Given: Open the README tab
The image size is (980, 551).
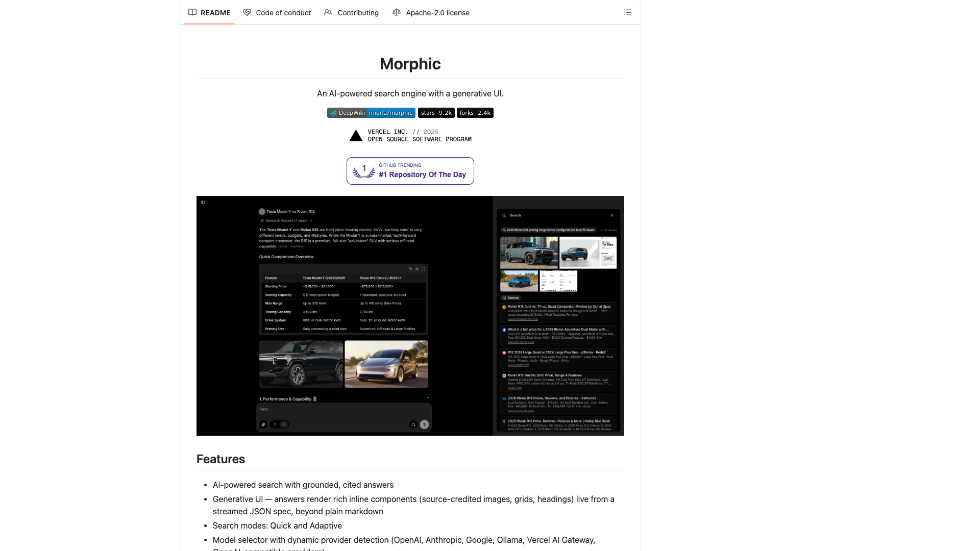Looking at the screenshot, I should (209, 13).
